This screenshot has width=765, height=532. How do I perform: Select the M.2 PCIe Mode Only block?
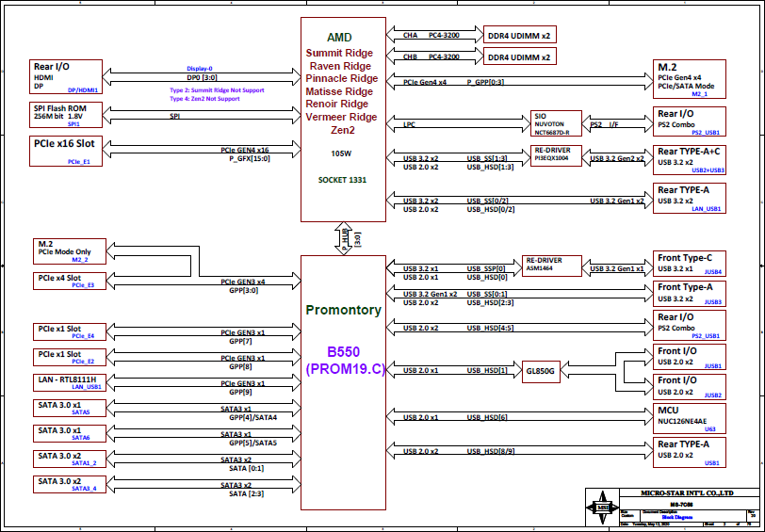70,251
